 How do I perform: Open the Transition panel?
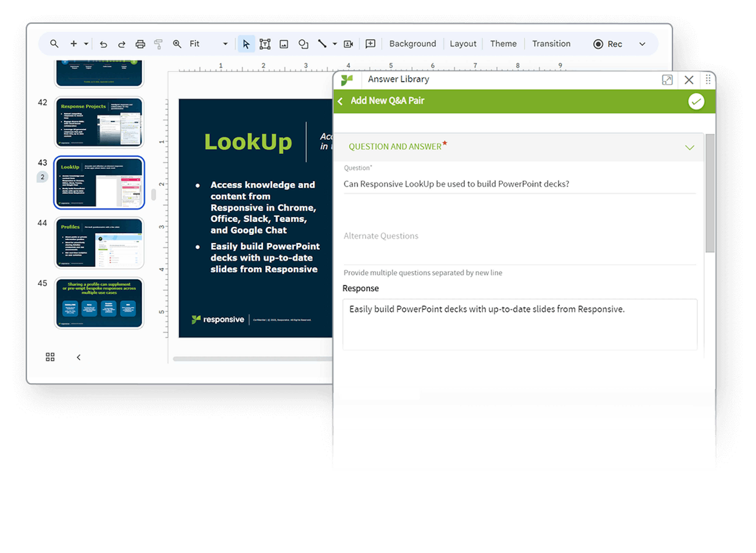[551, 44]
